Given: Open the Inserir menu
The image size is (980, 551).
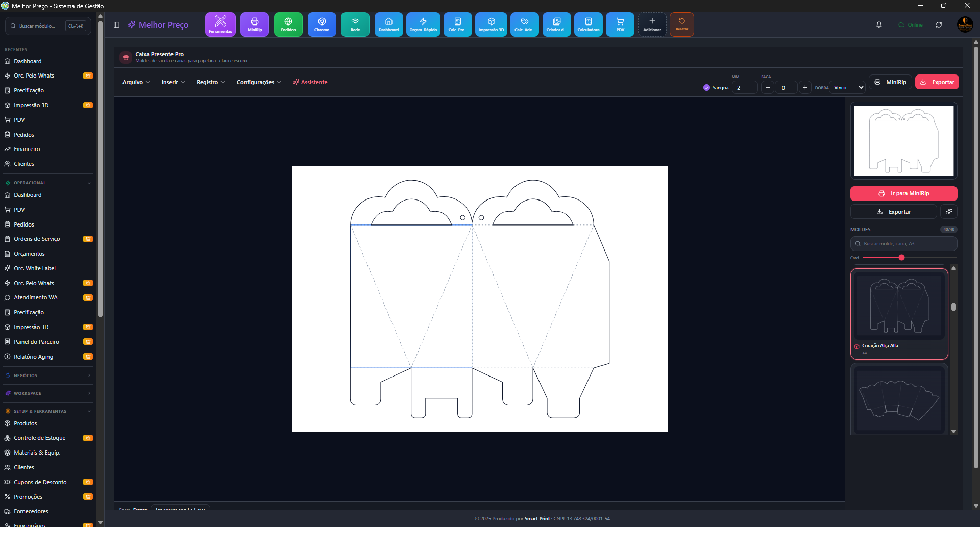Looking at the screenshot, I should point(173,82).
